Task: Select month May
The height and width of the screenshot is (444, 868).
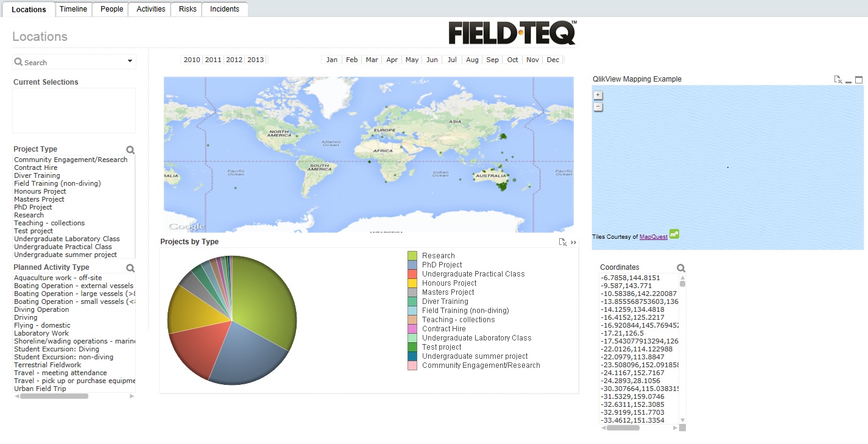Action: [412, 60]
